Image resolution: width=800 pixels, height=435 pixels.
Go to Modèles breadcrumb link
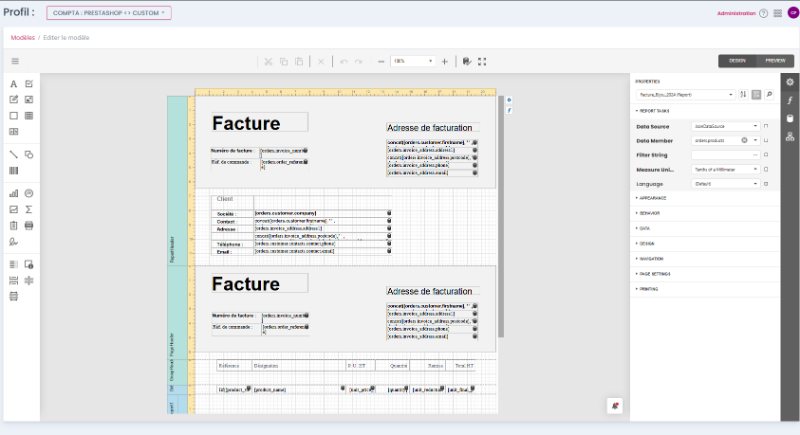pyautogui.click(x=22, y=38)
